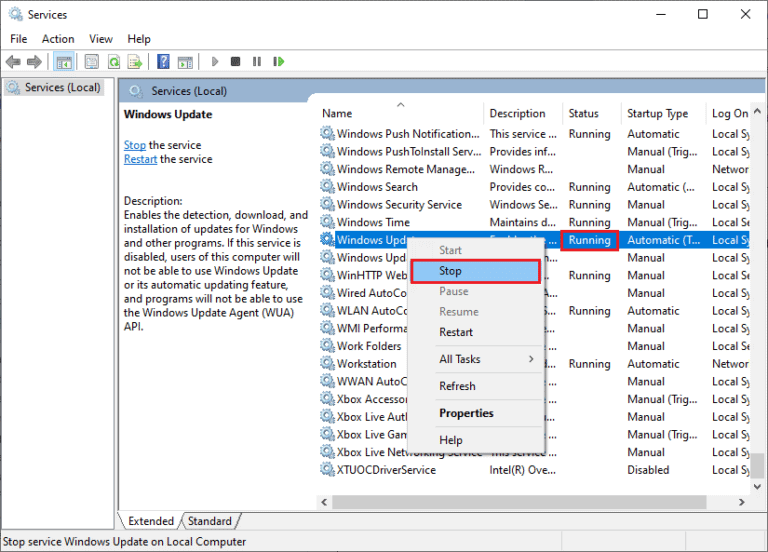Open the File menu
This screenshot has width=768, height=552.
point(19,39)
